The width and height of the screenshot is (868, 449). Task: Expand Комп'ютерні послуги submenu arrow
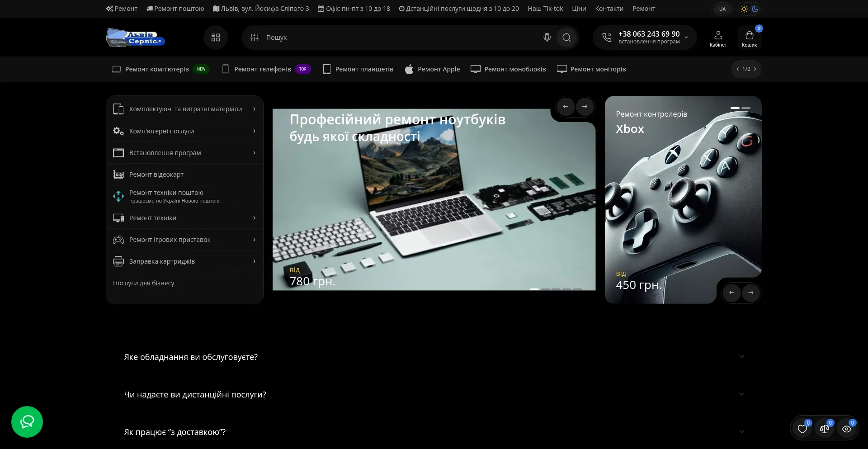255,131
